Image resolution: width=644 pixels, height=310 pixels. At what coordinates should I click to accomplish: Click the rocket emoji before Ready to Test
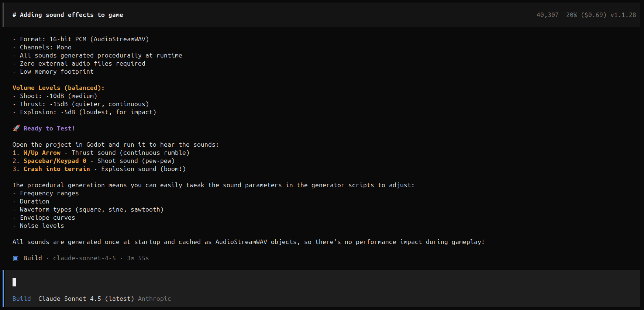pyautogui.click(x=16, y=128)
